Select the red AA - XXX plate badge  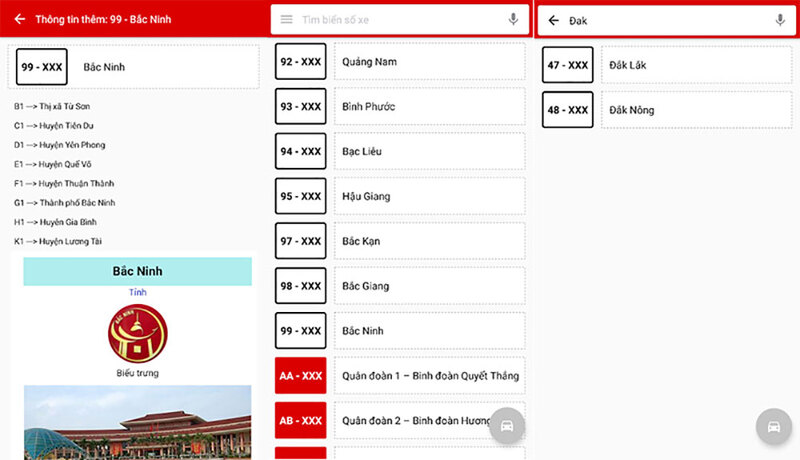(x=301, y=375)
